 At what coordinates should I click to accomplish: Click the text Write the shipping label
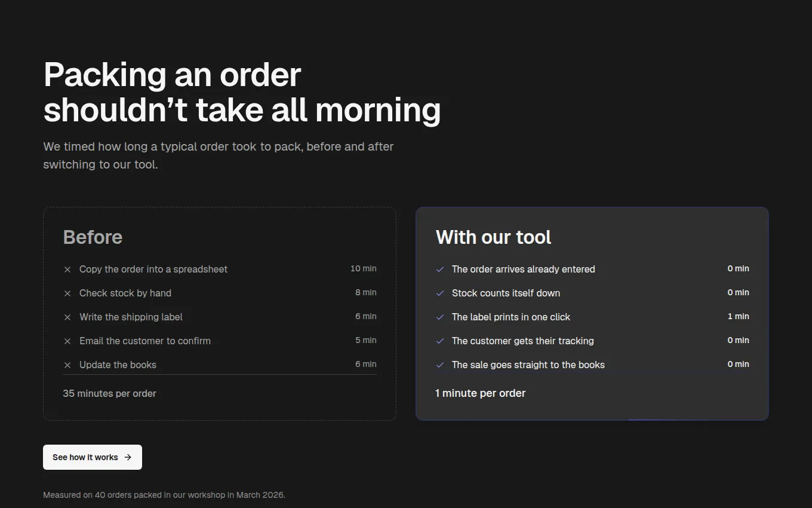tap(131, 317)
